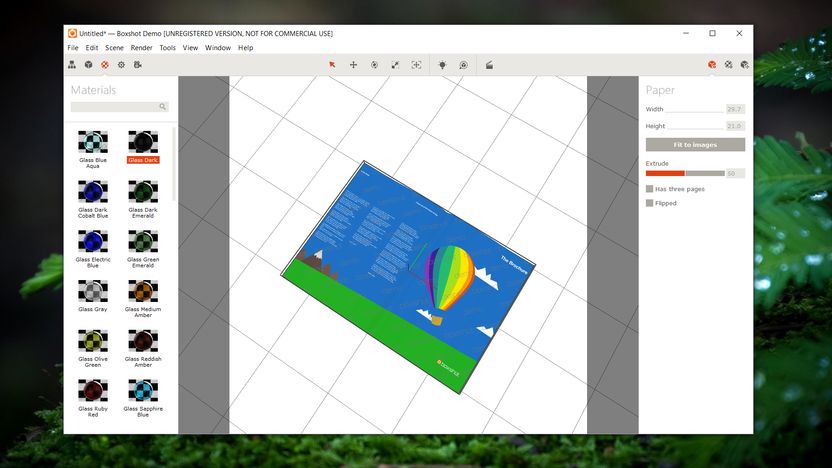832x468 pixels.
Task: Open the Help menu
Action: 246,48
